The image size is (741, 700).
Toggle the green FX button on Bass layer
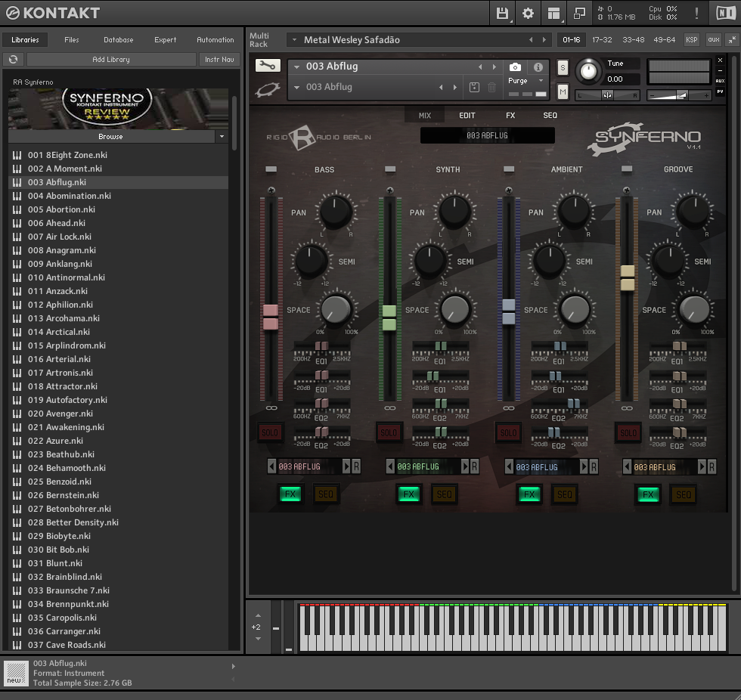pos(290,494)
